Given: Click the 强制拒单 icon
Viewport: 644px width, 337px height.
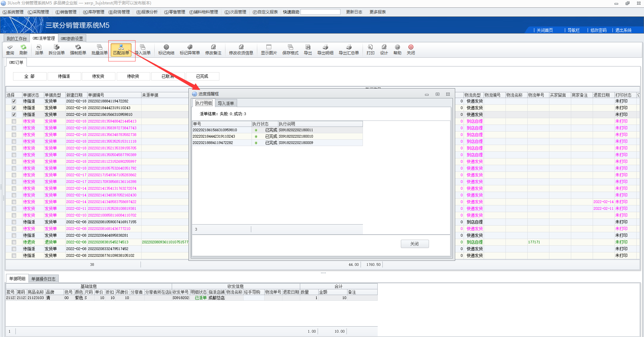Looking at the screenshot, I should (x=78, y=50).
